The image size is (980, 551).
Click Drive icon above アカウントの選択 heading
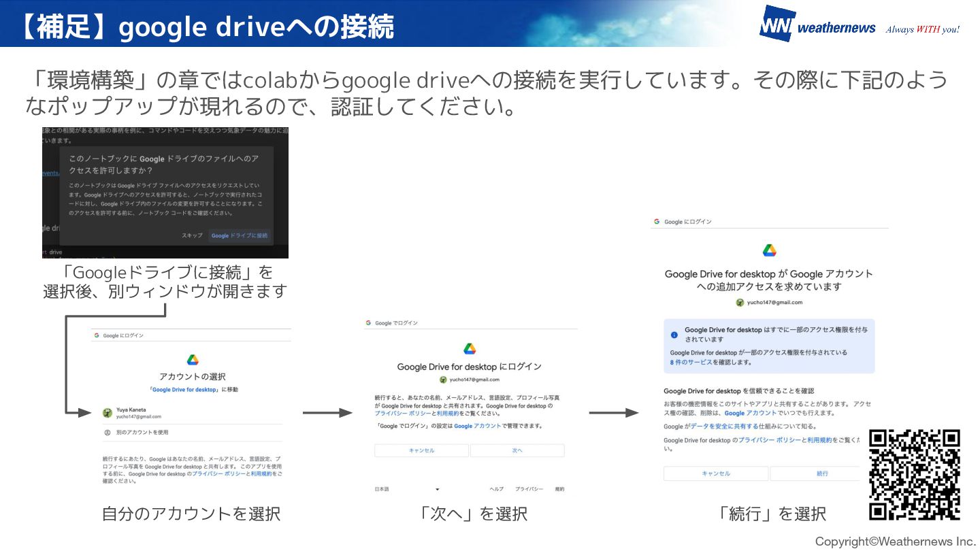(193, 360)
